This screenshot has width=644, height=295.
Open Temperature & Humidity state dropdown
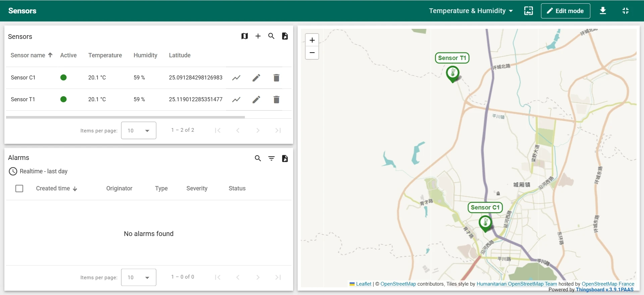[x=471, y=11]
